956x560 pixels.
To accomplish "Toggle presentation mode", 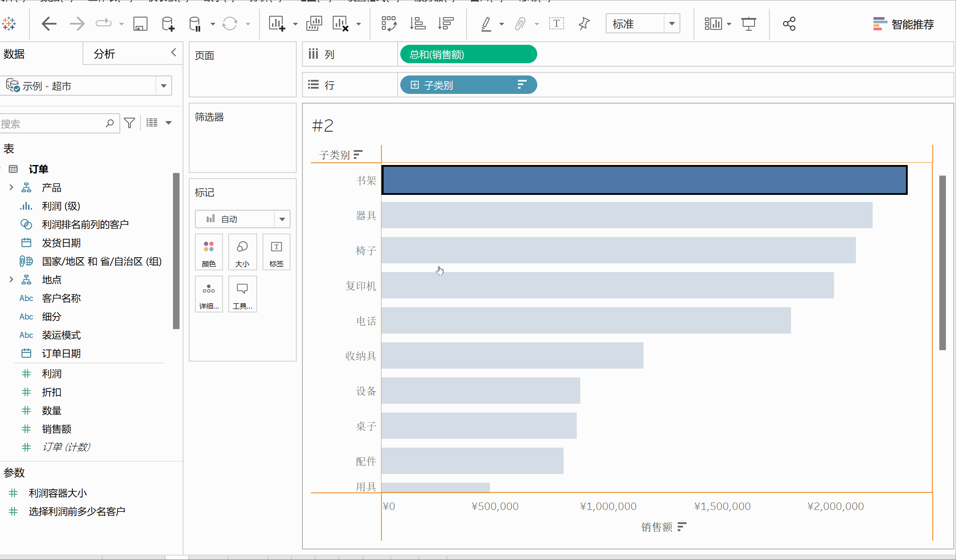I will tap(748, 24).
